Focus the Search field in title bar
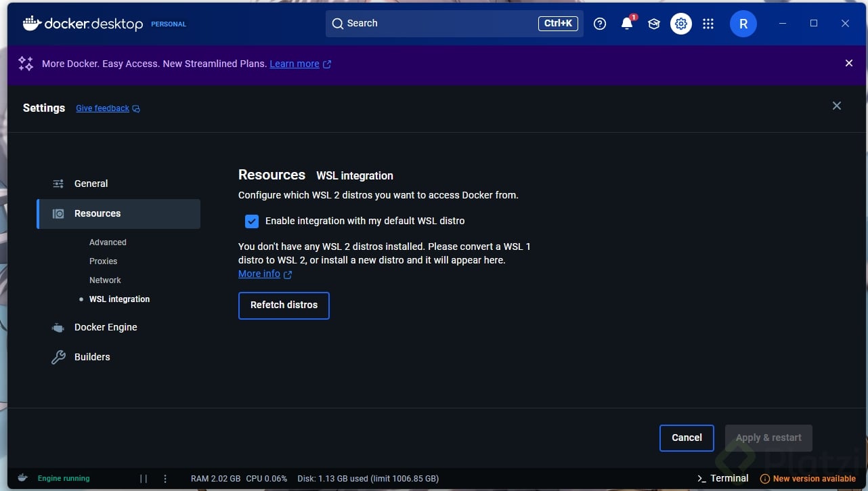Image resolution: width=868 pixels, height=491 pixels. click(454, 24)
